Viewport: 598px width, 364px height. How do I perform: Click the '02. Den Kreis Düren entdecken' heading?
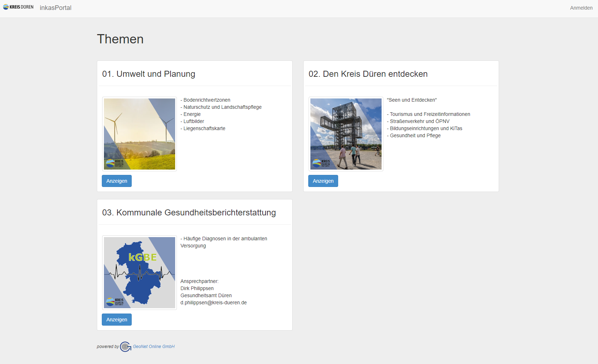click(x=368, y=74)
